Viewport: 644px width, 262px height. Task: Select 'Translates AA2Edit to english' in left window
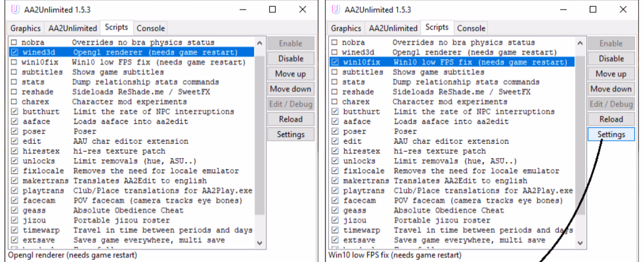click(131, 181)
